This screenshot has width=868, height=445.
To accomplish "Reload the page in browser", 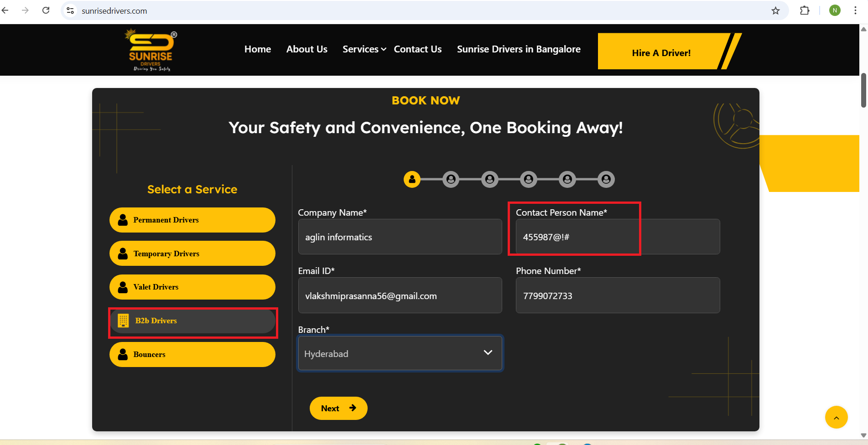I will coord(46,10).
